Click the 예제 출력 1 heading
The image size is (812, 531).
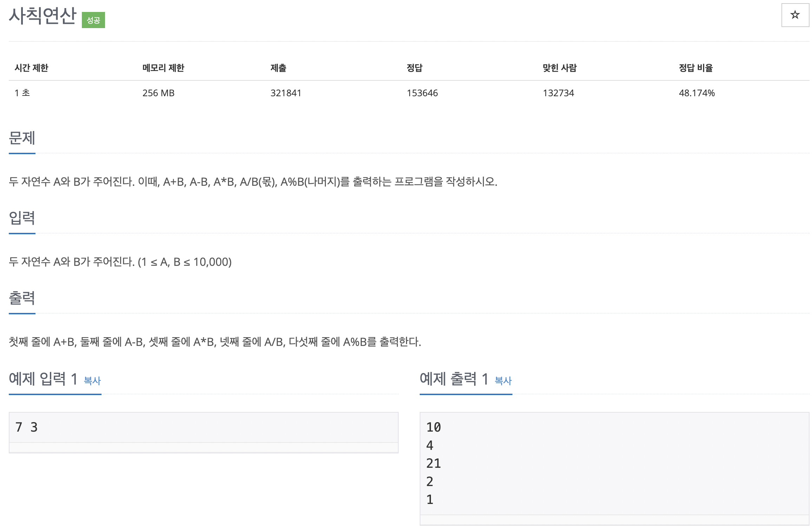coord(454,379)
